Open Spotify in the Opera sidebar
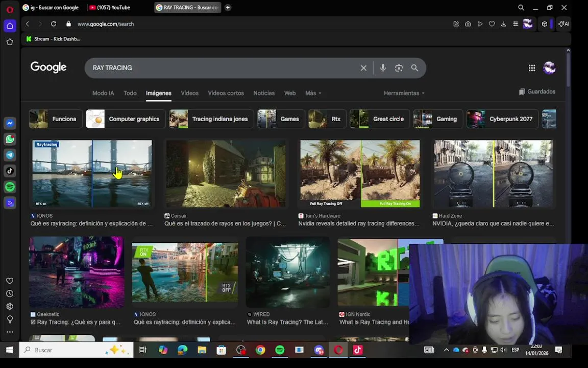 [10, 187]
